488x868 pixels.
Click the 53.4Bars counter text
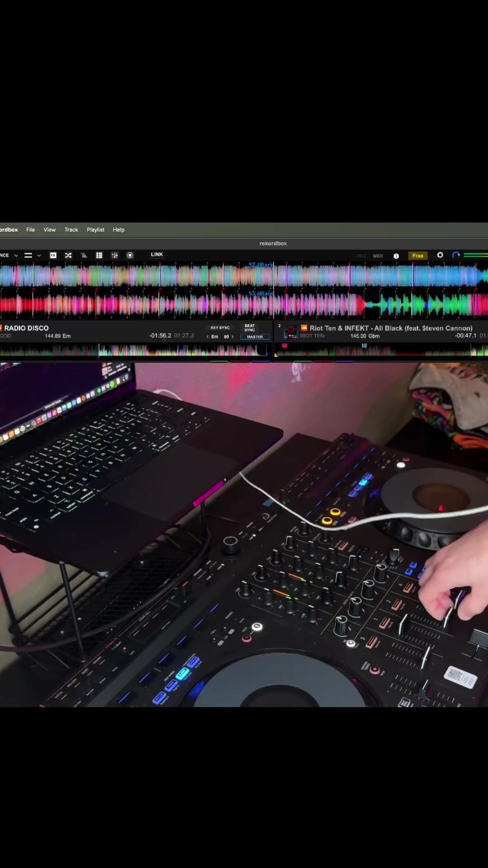pyautogui.click(x=261, y=294)
